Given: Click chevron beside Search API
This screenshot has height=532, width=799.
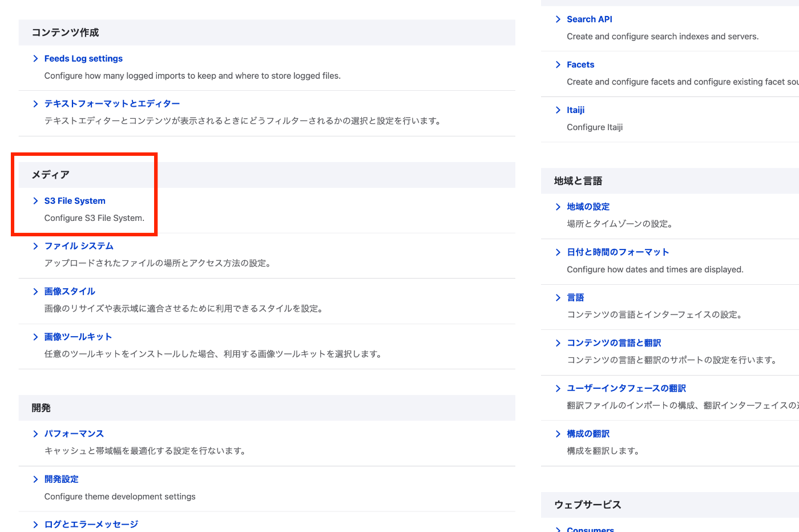Looking at the screenshot, I should 558,19.
